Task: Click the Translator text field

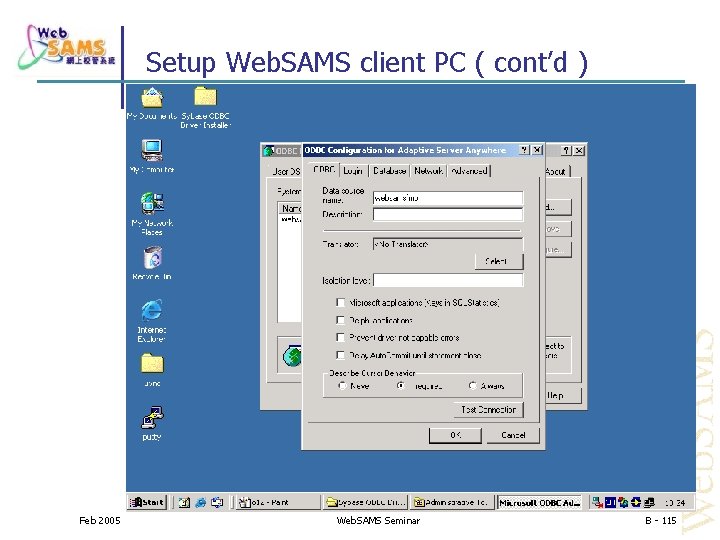Action: (x=448, y=244)
